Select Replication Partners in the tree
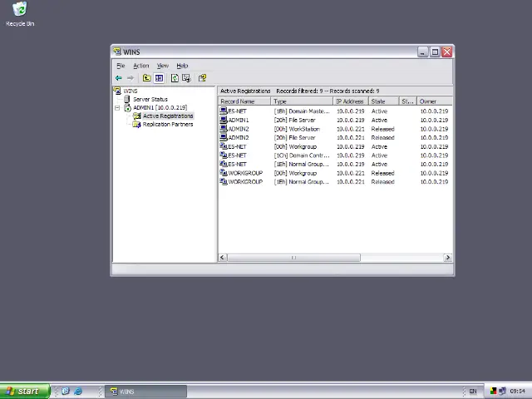This screenshot has width=532, height=399. click(x=167, y=125)
